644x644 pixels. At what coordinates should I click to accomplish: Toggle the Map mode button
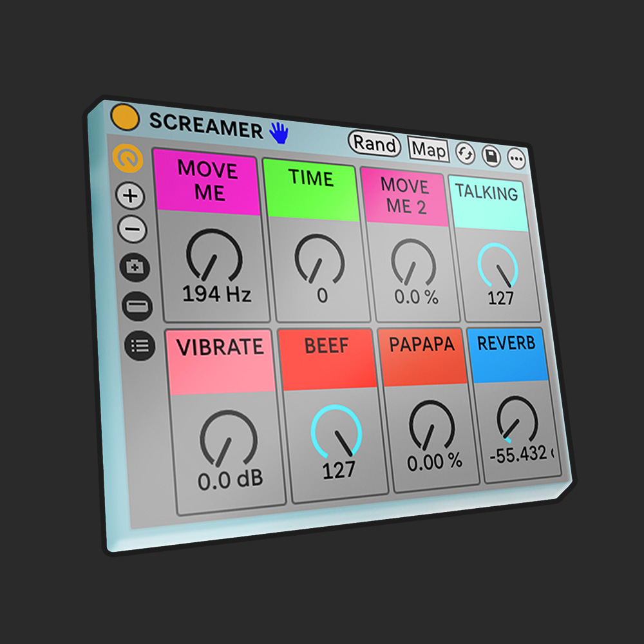tap(428, 149)
